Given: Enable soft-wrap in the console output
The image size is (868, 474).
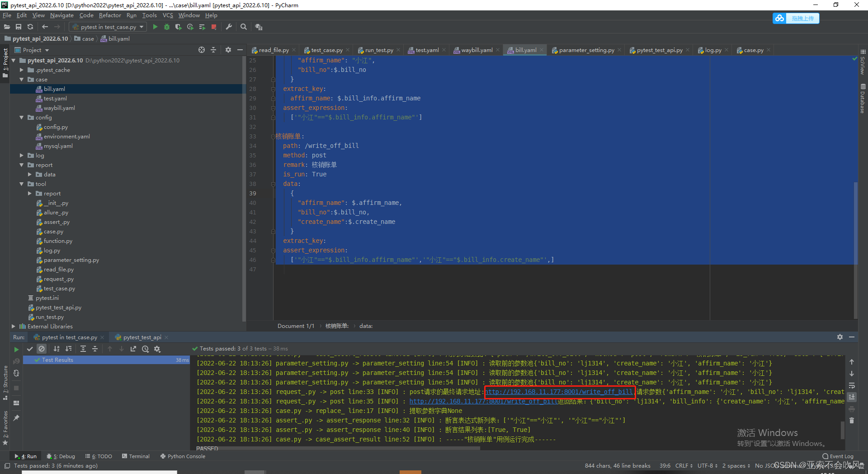Looking at the screenshot, I should 852,385.
